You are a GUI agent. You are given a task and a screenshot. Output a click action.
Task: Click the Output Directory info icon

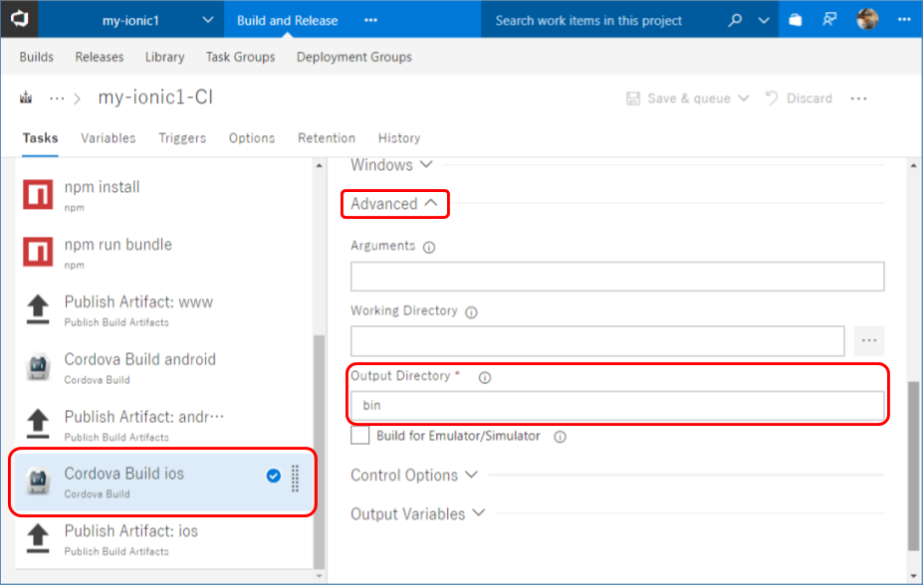pos(484,377)
